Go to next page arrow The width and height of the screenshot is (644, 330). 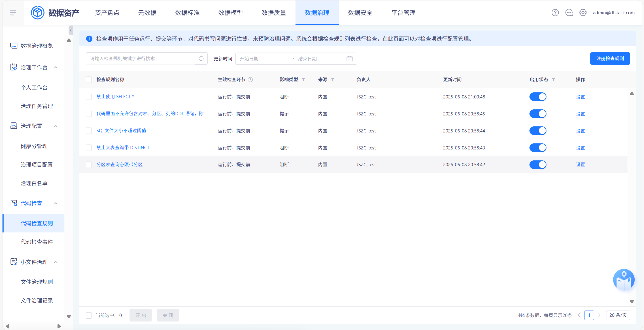click(599, 315)
